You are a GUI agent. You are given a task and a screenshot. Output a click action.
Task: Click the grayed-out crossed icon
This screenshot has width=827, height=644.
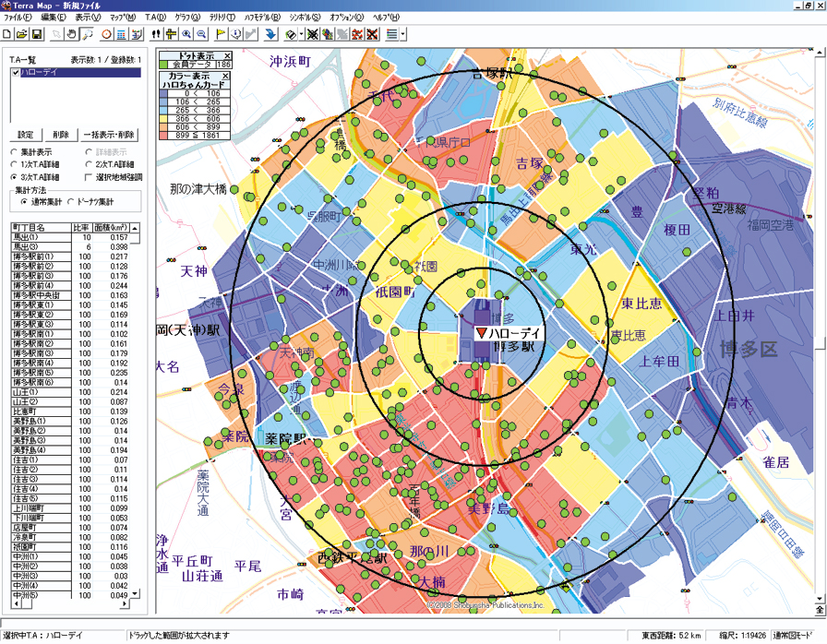point(342,34)
